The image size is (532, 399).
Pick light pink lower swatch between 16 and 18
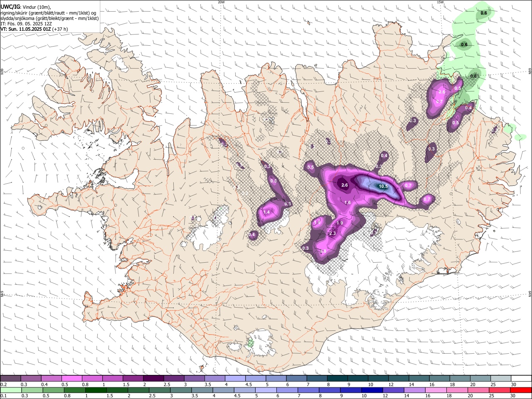[436, 390]
